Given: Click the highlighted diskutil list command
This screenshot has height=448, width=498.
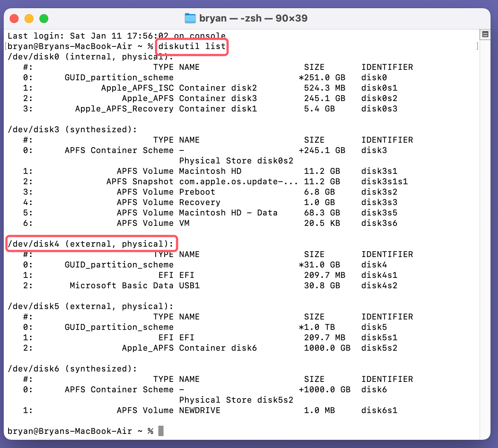Looking at the screenshot, I should pyautogui.click(x=191, y=46).
